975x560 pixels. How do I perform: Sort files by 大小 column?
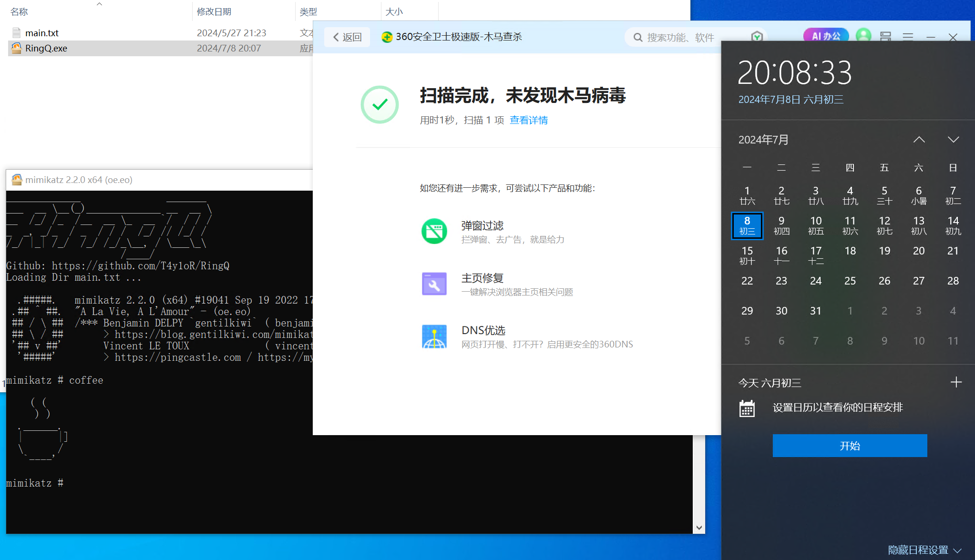(394, 11)
